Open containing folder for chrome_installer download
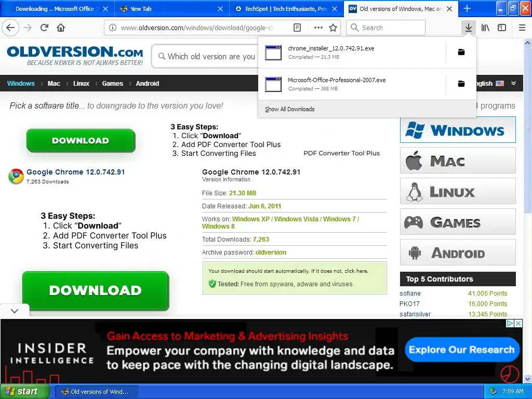Image resolution: width=532 pixels, height=399 pixels. [x=461, y=52]
